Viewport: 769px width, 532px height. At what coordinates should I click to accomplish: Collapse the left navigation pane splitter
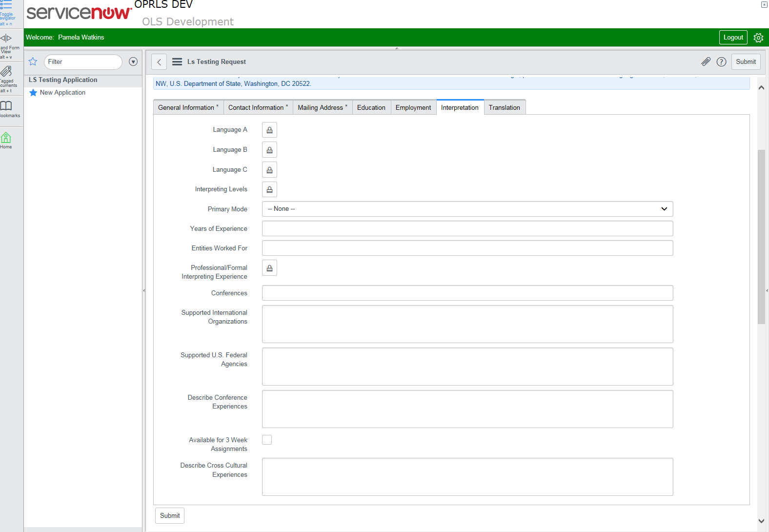(144, 290)
